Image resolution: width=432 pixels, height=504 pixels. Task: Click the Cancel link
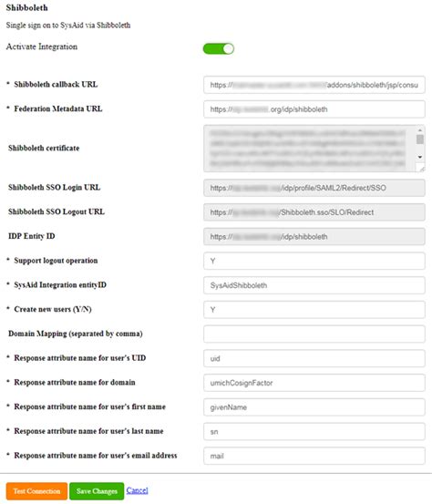pos(138,490)
